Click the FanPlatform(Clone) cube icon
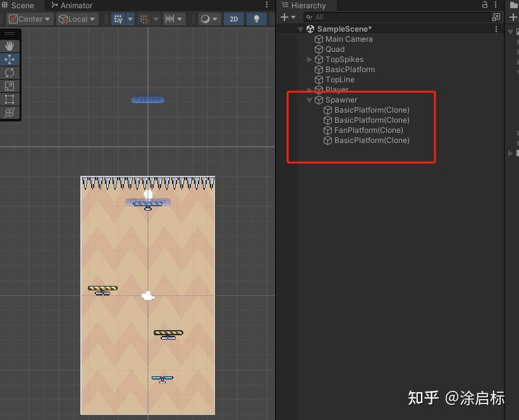Image resolution: width=519 pixels, height=420 pixels. tap(327, 130)
